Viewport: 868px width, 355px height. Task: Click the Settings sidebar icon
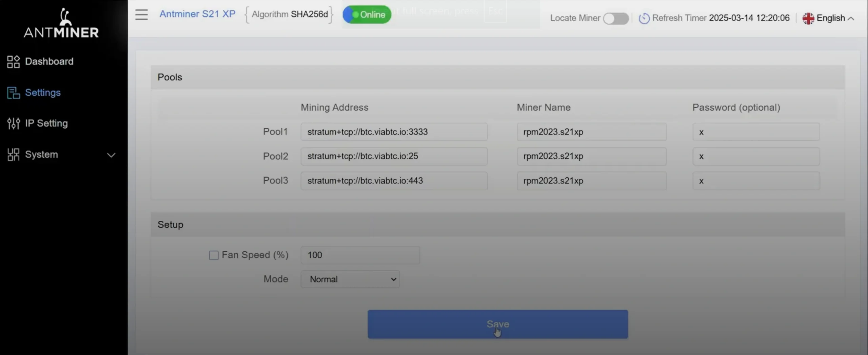13,93
